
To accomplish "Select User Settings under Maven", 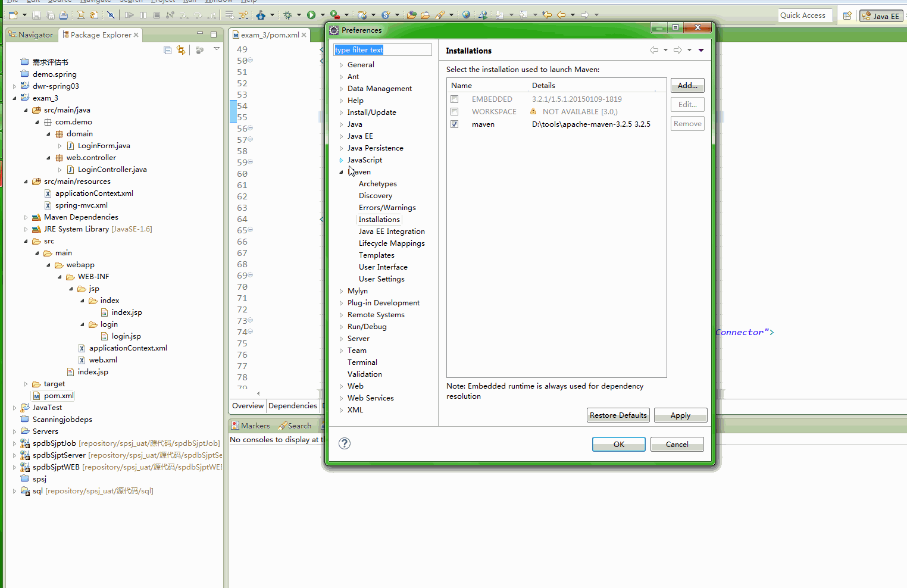I will click(381, 279).
